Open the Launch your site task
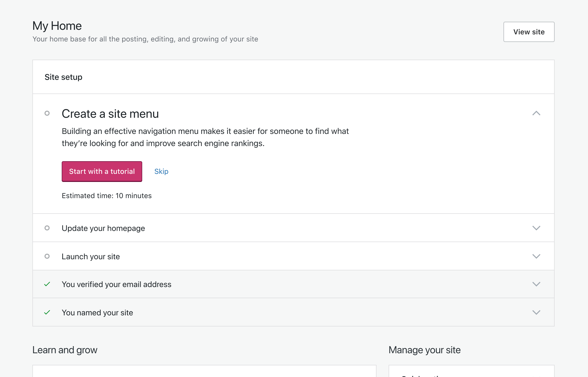This screenshot has height=377, width=588. [91, 256]
